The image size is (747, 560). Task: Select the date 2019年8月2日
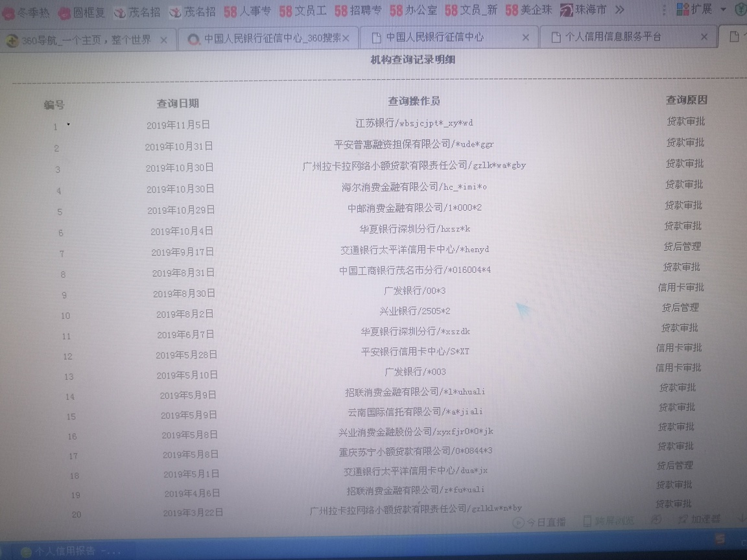pyautogui.click(x=185, y=314)
